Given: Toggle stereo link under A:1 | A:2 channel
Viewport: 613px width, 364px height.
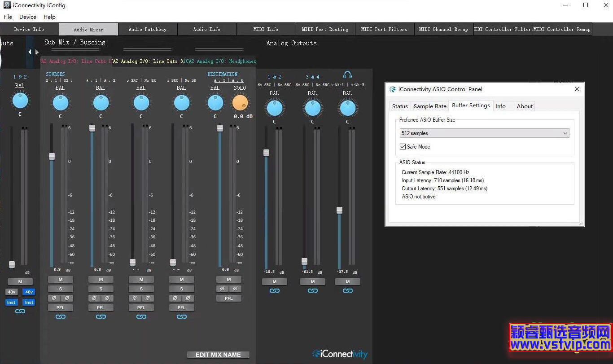Looking at the screenshot, I should click(101, 317).
